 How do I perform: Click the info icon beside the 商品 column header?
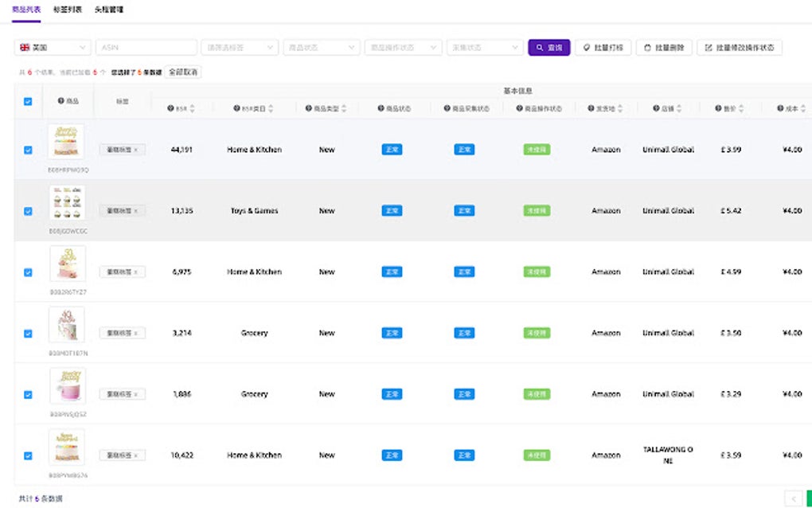(61, 101)
